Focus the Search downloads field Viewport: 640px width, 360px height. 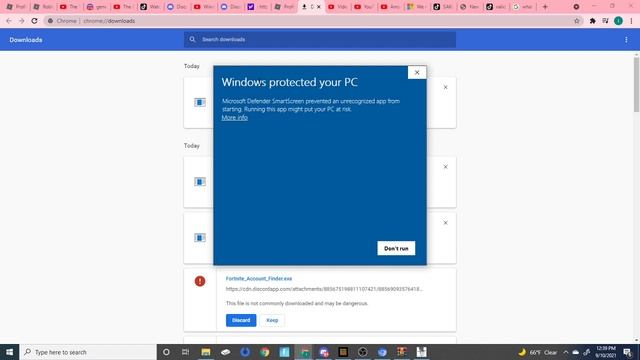point(320,40)
